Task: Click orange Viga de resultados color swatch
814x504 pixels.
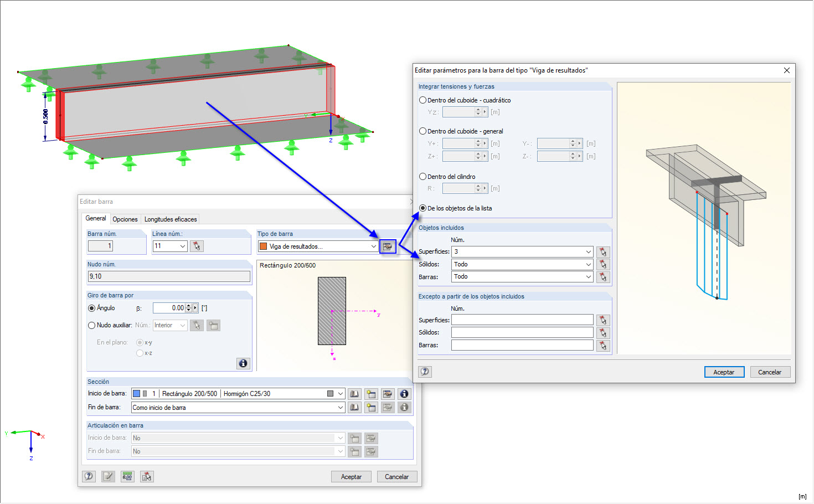Action: 264,246
